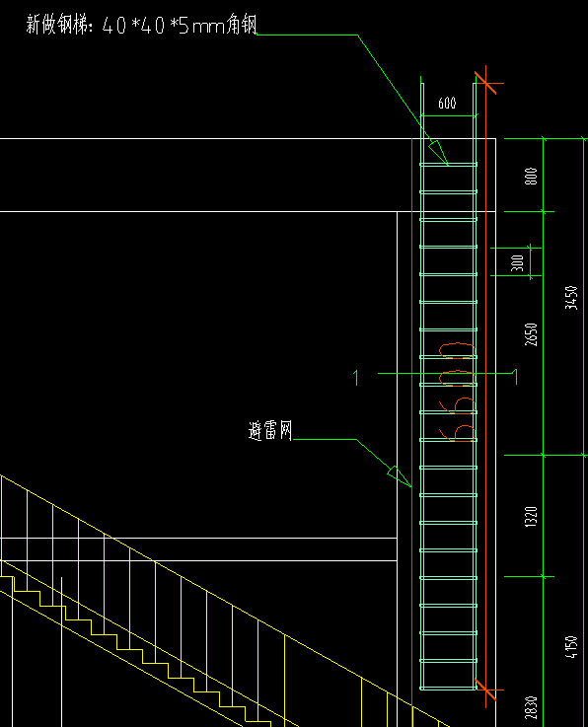Click the 600 width dimension text
The height and width of the screenshot is (727, 588).
(447, 103)
